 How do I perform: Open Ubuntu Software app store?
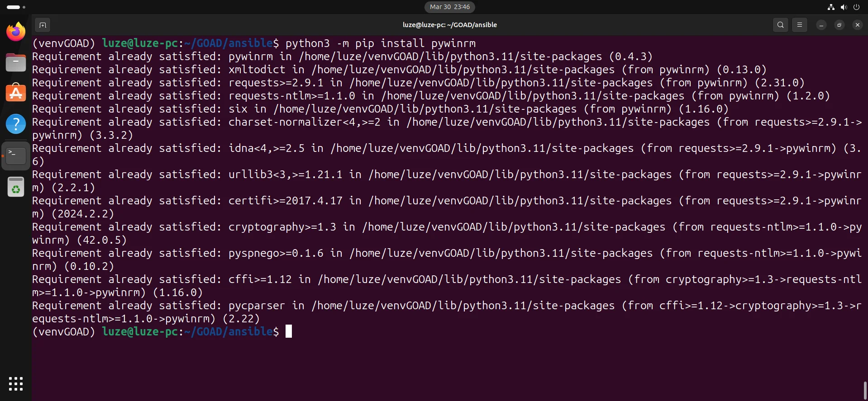coord(16,93)
